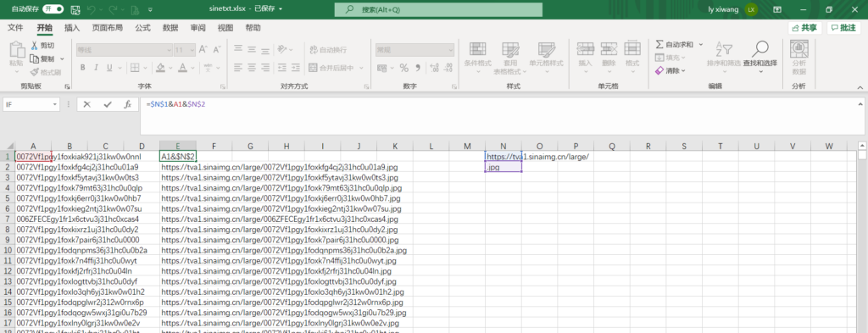Click the Delete cells (删除) icon
The image size is (868, 333).
(609, 48)
